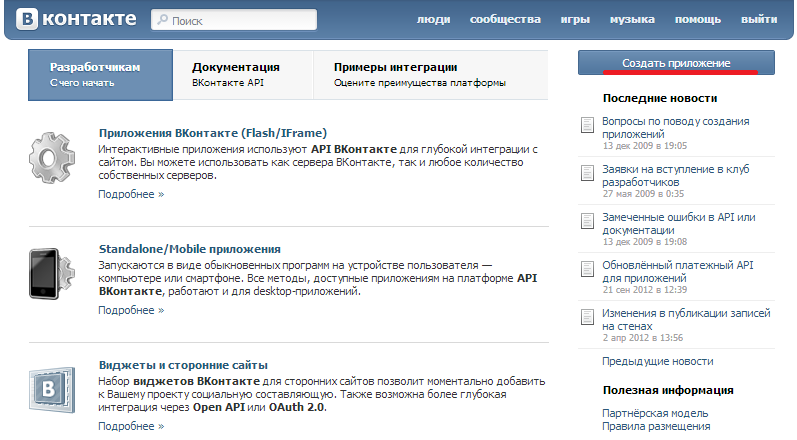
Task: Focus the Поиск search field
Action: click(234, 20)
